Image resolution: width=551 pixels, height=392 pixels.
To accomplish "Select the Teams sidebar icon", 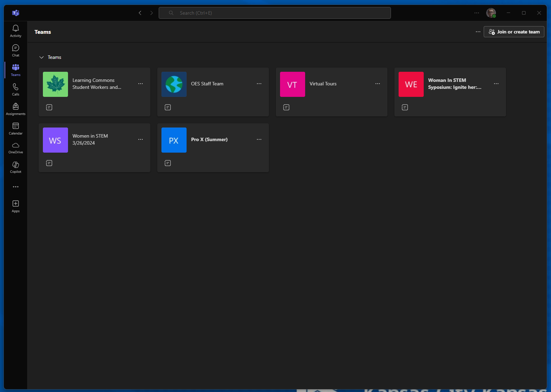I will [x=16, y=70].
